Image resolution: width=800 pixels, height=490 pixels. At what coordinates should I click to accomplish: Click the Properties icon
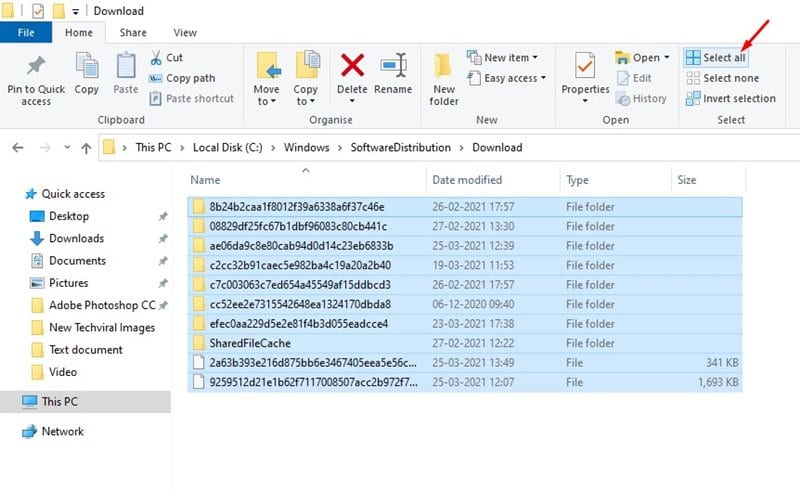point(585,65)
